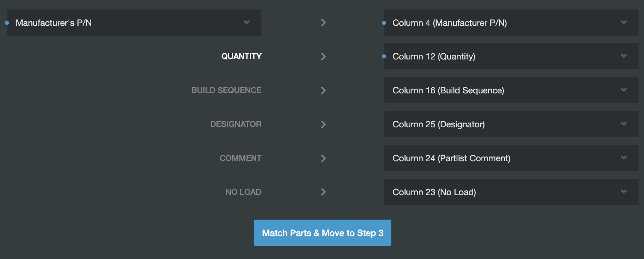Click arrow icon next to Manufacturer's P/N row
Image resolution: width=644 pixels, height=259 pixels.
coord(323,23)
